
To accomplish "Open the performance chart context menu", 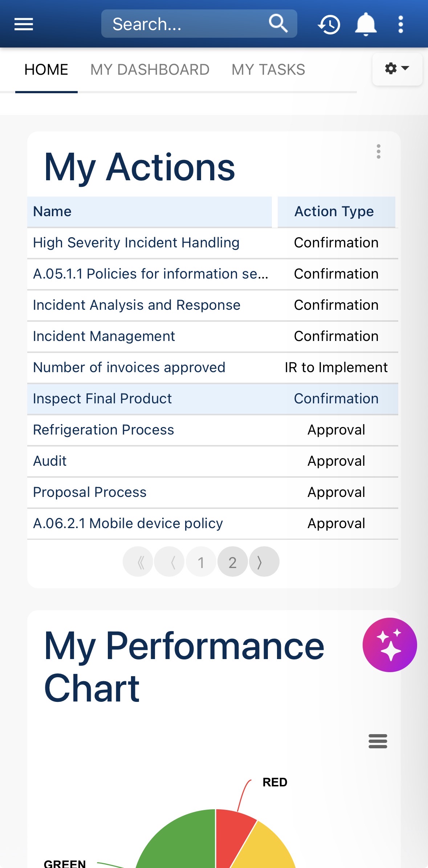I will click(378, 741).
